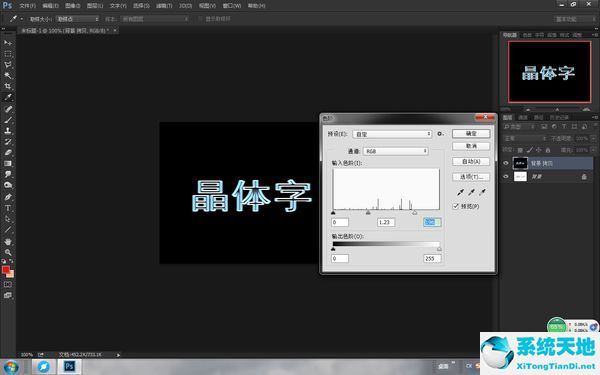600x375 pixels.
Task: Select the Rectangular Marquee tool
Action: [x=8, y=54]
